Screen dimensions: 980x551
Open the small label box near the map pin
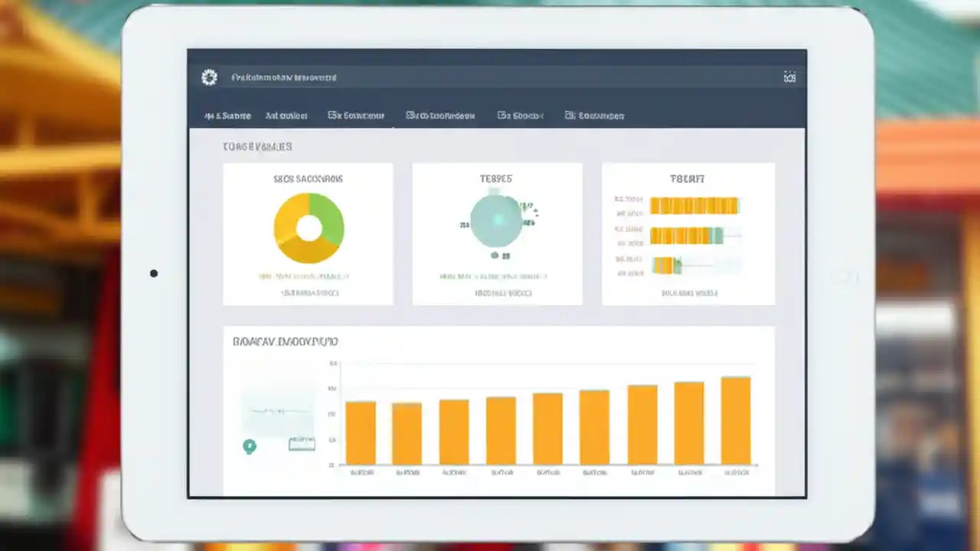pos(301,444)
